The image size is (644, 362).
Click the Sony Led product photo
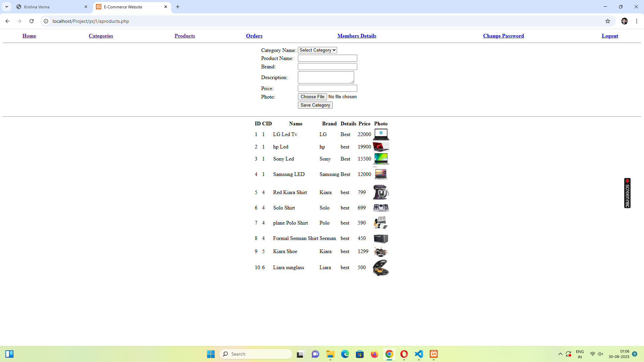(x=381, y=159)
